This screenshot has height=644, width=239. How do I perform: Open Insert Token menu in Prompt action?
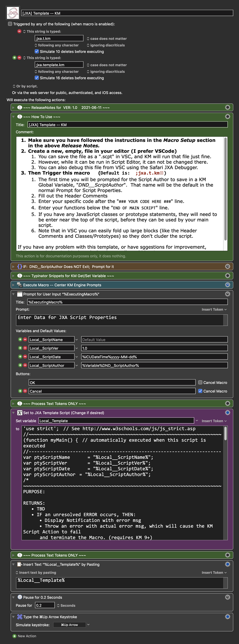214,309
